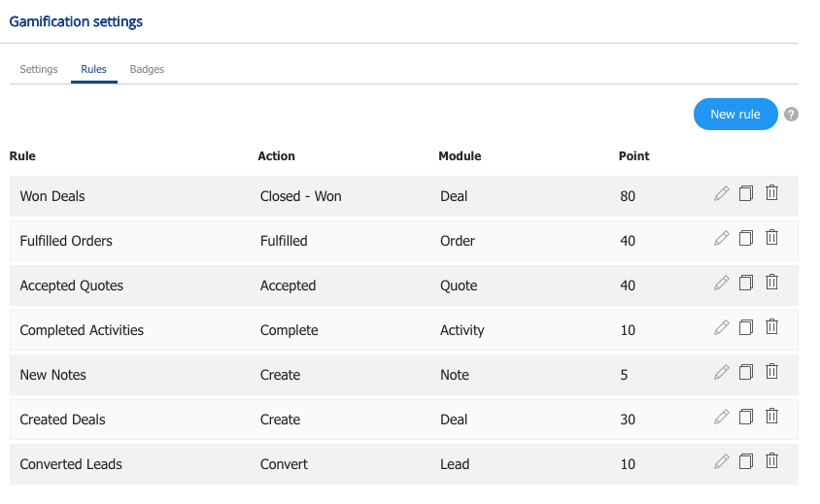Delete the Created Deals rule
Screen dimensions: 820x504
tap(771, 417)
